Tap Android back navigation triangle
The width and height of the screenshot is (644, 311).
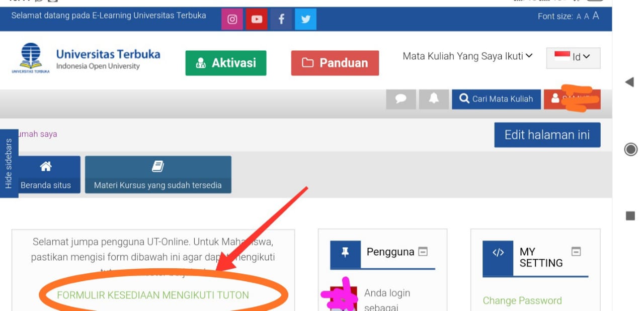(x=629, y=82)
